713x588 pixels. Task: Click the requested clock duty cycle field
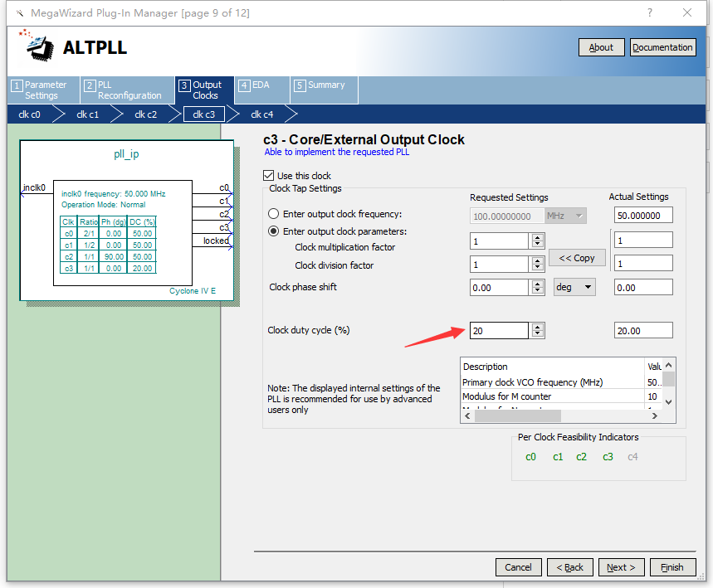[x=499, y=330]
